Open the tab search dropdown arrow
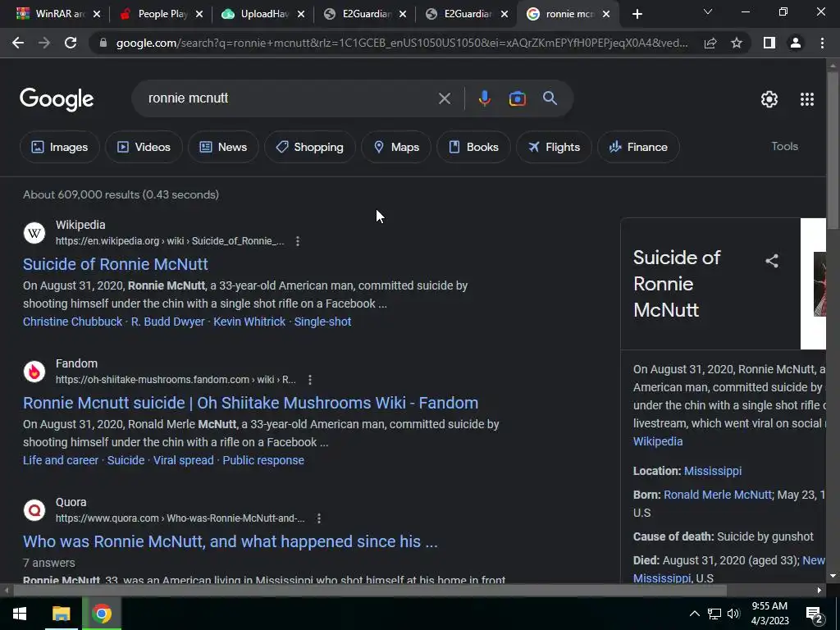The image size is (840, 630). 708,11
